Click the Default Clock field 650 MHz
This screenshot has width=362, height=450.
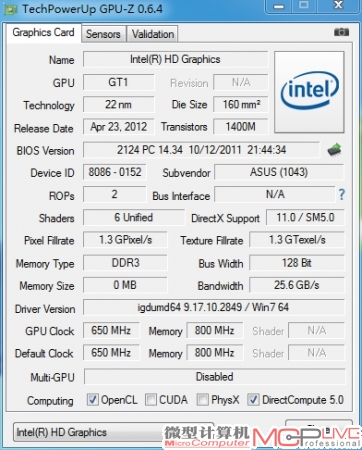[x=111, y=353]
